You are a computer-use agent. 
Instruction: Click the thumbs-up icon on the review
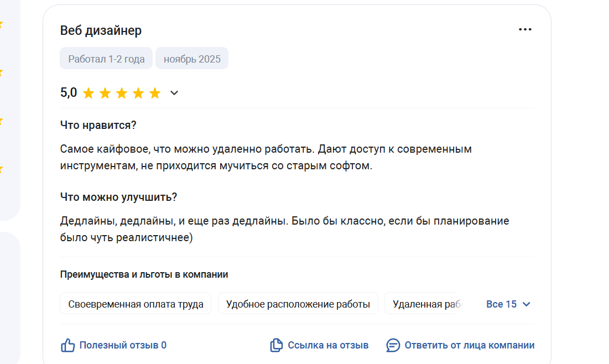67,346
